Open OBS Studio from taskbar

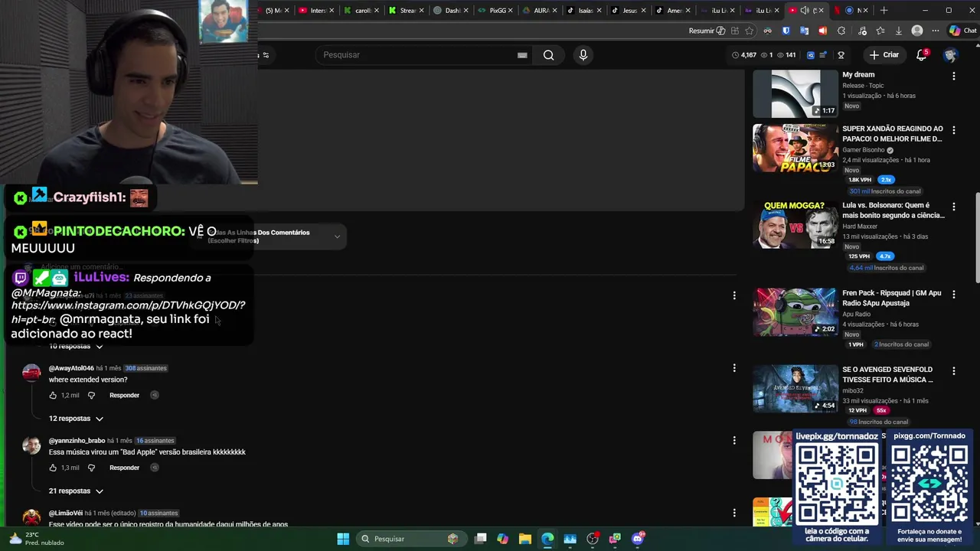click(593, 539)
